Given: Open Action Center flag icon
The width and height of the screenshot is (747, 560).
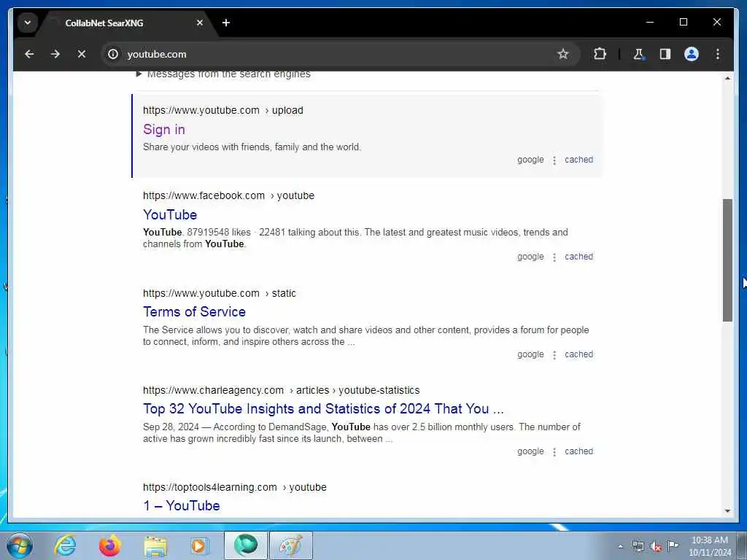Looking at the screenshot, I should 673,546.
